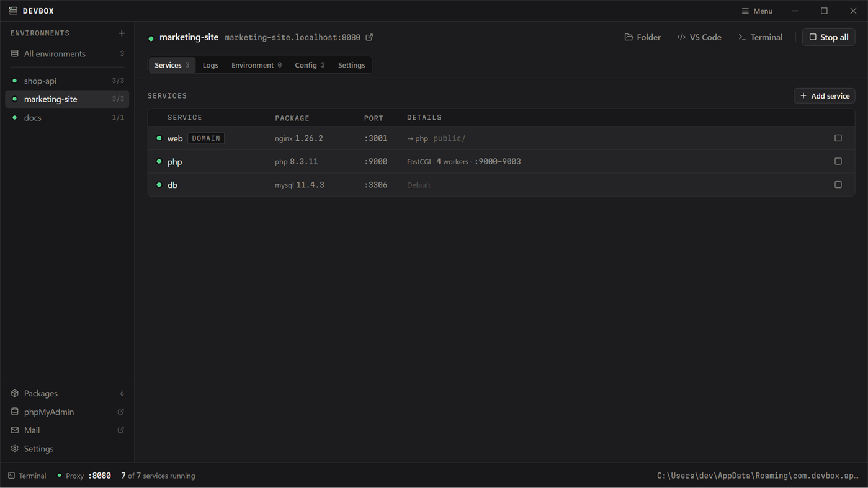868x488 pixels.
Task: Maximize the DevBox window
Action: pos(824,11)
